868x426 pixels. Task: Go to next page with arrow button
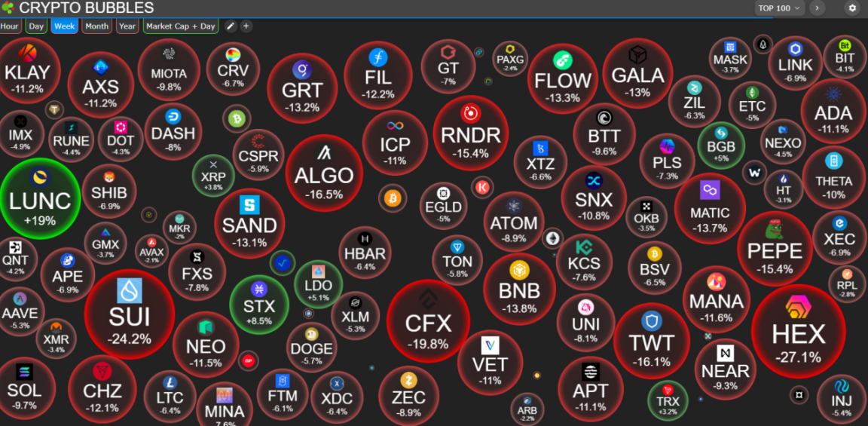click(x=817, y=8)
